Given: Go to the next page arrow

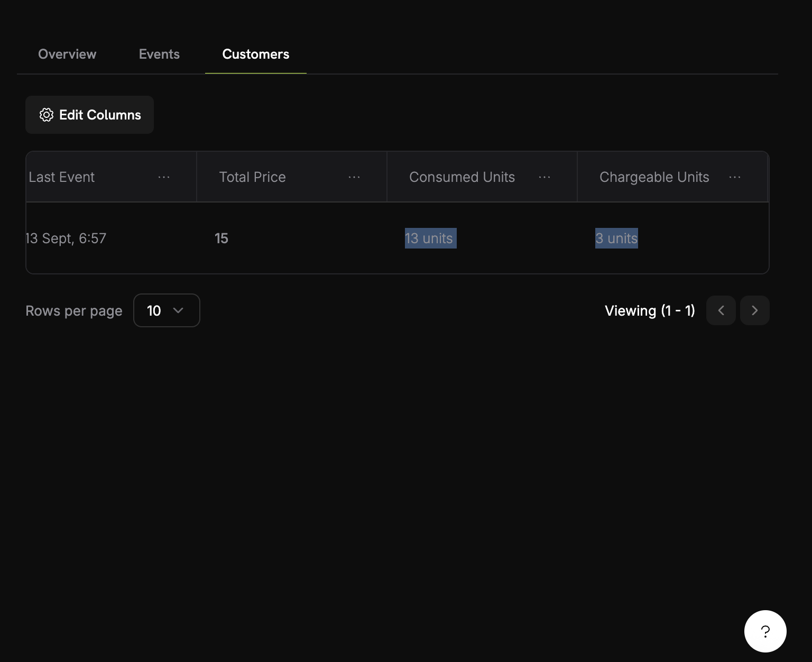Looking at the screenshot, I should click(755, 310).
